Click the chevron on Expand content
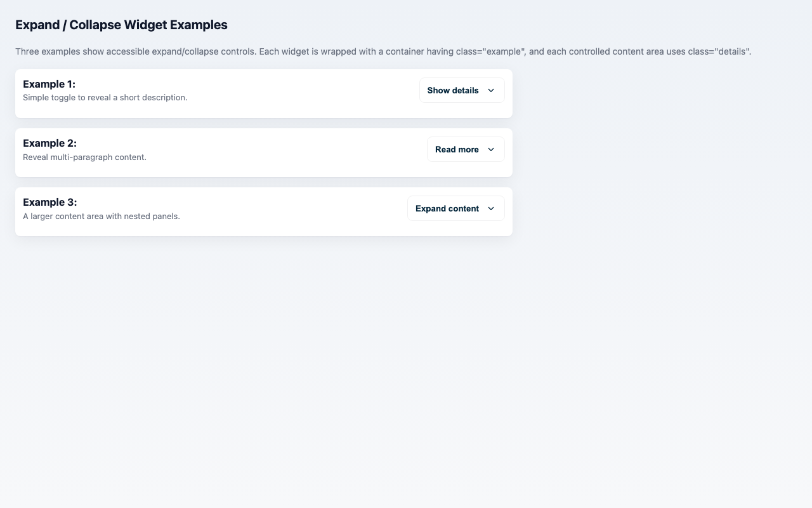This screenshot has width=812, height=508. click(x=490, y=208)
